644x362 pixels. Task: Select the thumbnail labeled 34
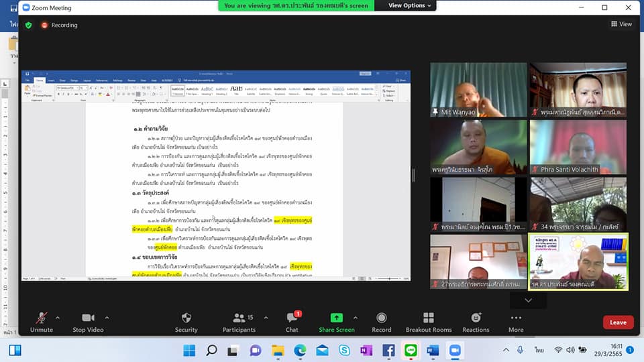578,204
